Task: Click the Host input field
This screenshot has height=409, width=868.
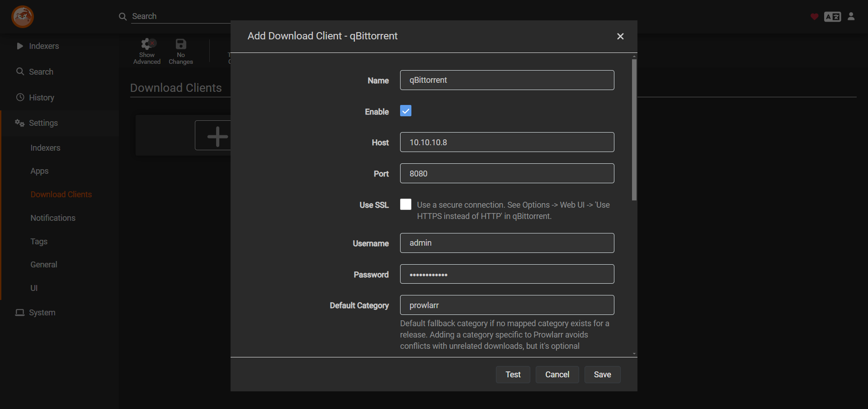Action: coord(507,143)
